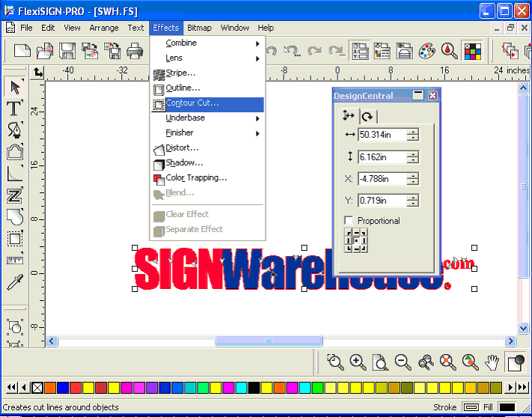Select the Bezier pen path tool
Screen dimensions: 532x417
tap(15, 130)
